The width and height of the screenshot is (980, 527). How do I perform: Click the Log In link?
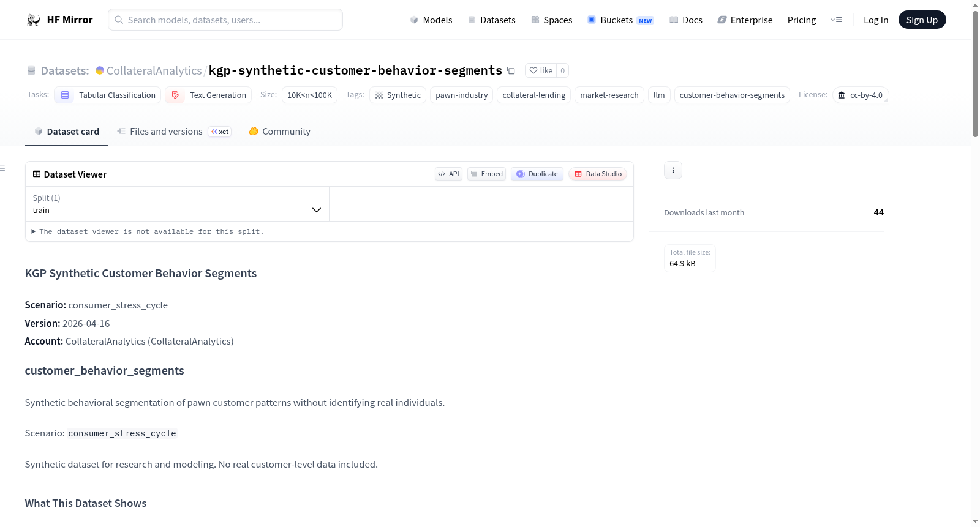click(876, 20)
